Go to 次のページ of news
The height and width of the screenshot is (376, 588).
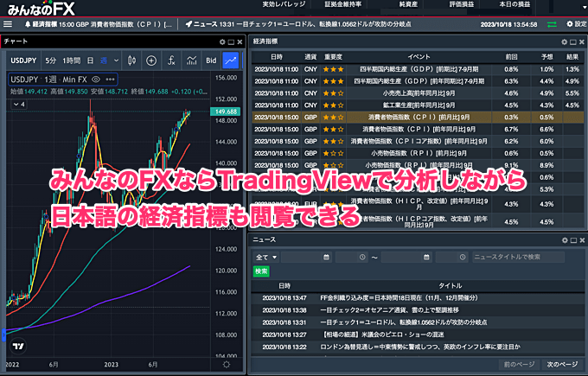click(x=562, y=365)
